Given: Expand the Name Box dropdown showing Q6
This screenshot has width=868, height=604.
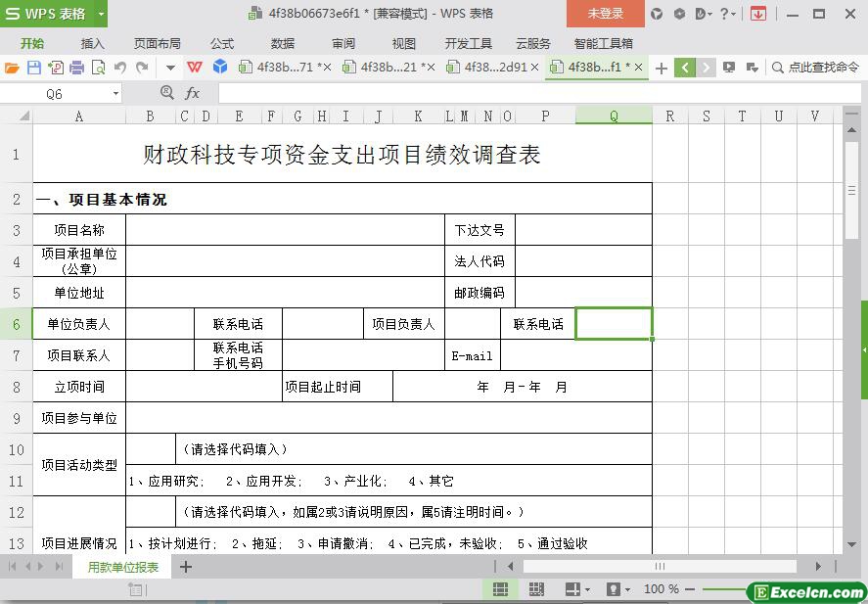Looking at the screenshot, I should coord(115,94).
